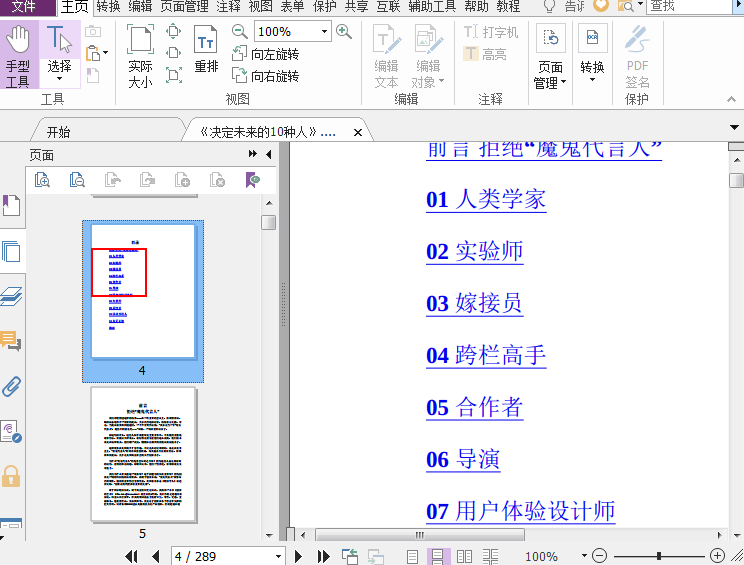Activate the Reflow view
Image resolution: width=744 pixels, height=565 pixels.
(x=206, y=49)
